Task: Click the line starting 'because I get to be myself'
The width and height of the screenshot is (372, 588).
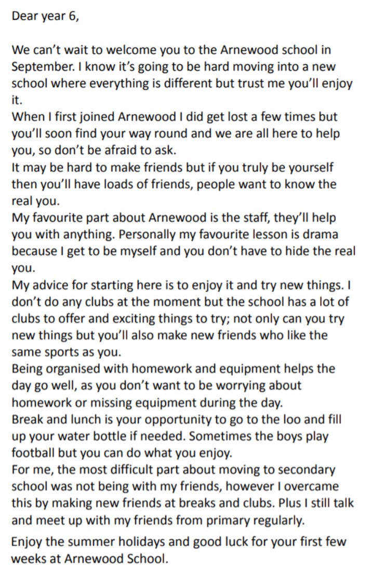Action: 183,251
